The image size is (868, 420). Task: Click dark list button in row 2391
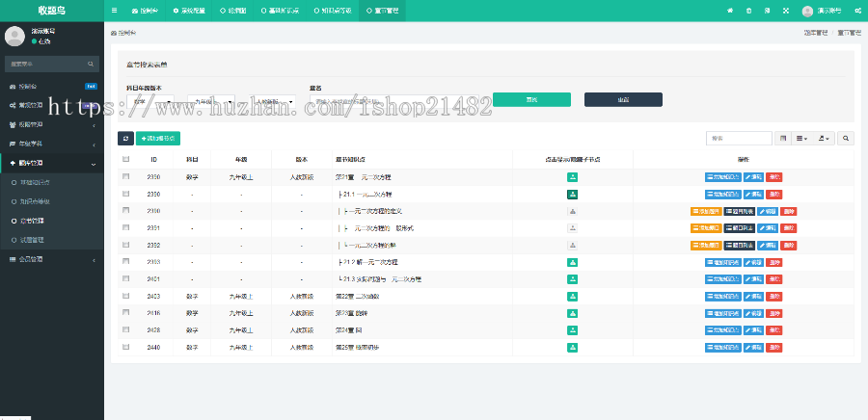coord(739,228)
